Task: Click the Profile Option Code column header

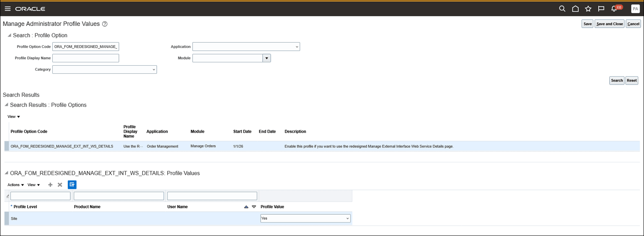Action: 29,131
